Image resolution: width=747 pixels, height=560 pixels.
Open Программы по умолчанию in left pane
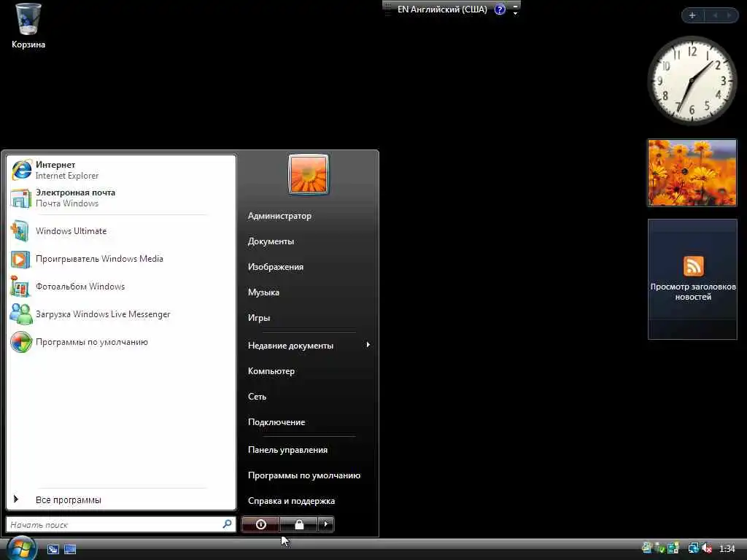pos(122,342)
